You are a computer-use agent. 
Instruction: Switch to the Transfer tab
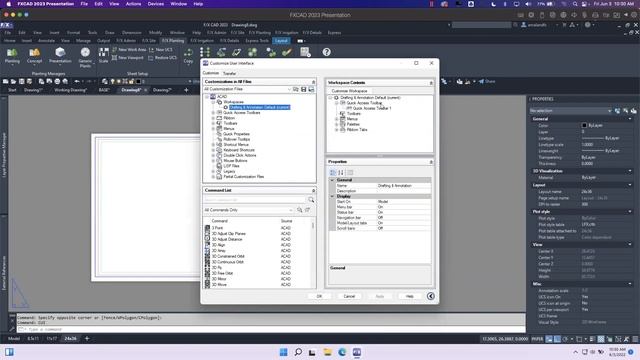[229, 73]
